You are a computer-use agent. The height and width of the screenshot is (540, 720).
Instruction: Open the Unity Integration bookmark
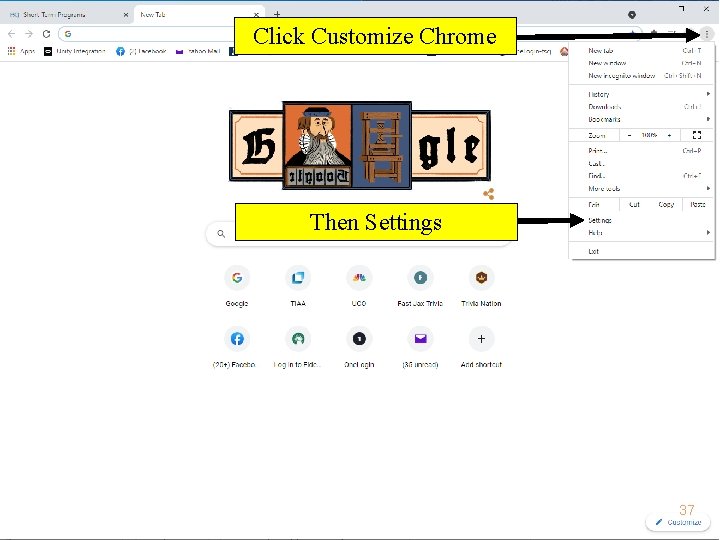pyautogui.click(x=75, y=51)
